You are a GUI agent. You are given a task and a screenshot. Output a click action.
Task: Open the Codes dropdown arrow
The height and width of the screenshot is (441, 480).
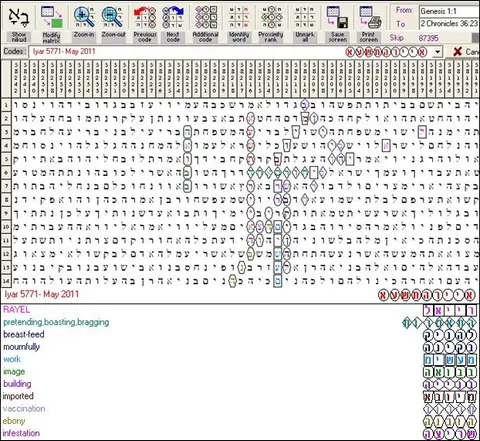437,52
